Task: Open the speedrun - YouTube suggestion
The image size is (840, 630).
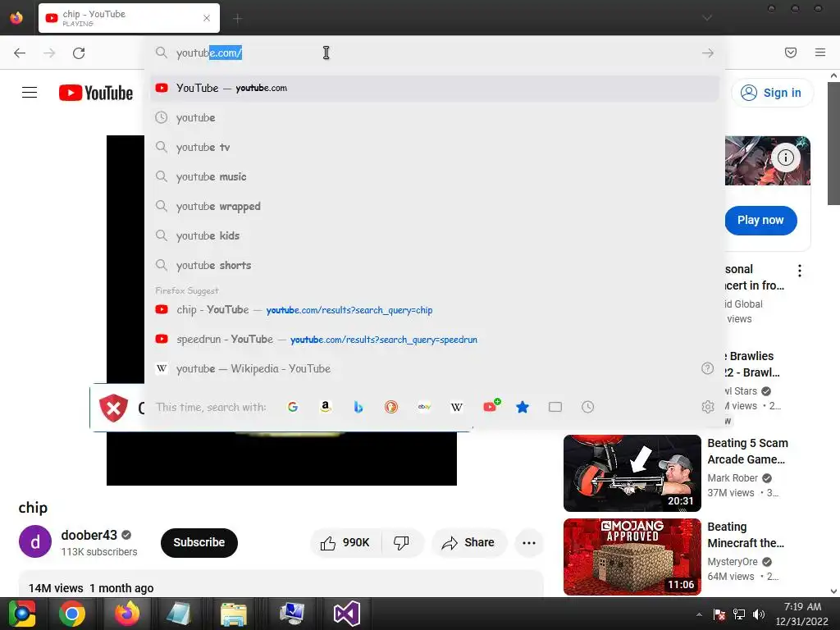Action: [x=435, y=339]
